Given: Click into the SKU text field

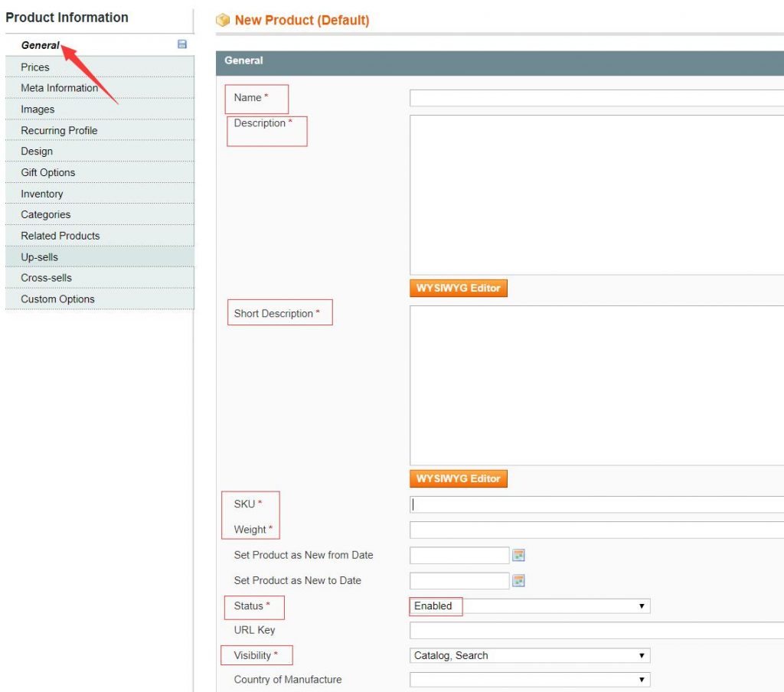Looking at the screenshot, I should (596, 504).
